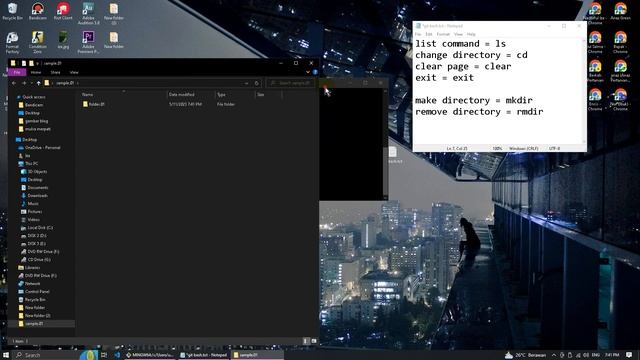This screenshot has width=640, height=360.
Task: Select the Format Factory desktop icon
Action: [x=12, y=42]
